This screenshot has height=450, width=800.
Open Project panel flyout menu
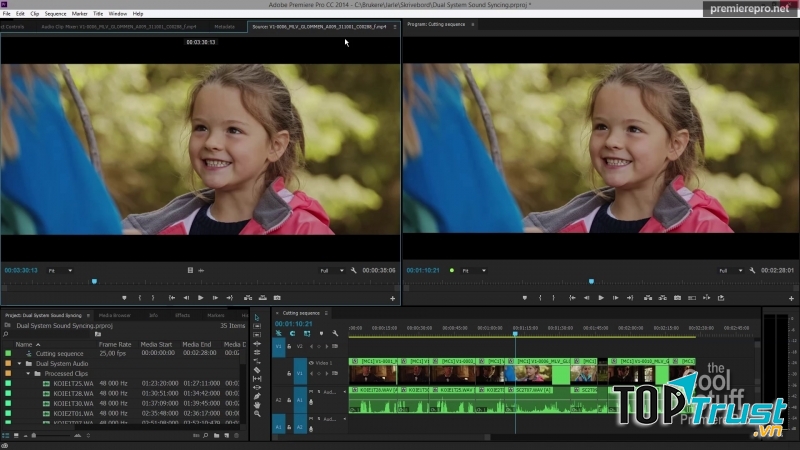pyautogui.click(x=88, y=315)
